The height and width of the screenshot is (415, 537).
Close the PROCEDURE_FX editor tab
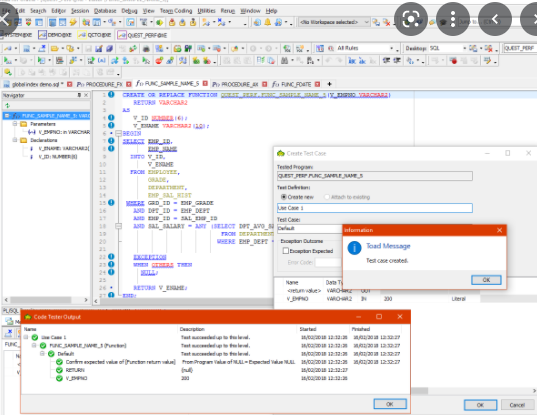coord(129,84)
